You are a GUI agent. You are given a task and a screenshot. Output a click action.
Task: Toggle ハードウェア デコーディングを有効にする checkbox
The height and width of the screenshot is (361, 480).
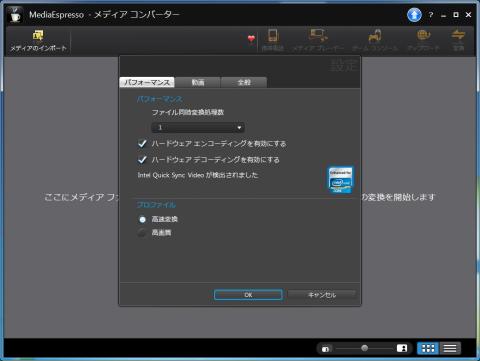pos(142,160)
